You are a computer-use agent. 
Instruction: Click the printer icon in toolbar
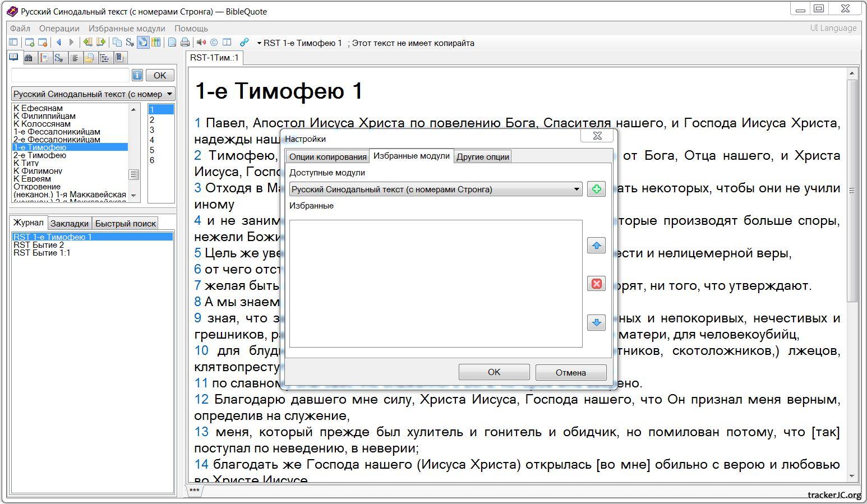pos(185,43)
